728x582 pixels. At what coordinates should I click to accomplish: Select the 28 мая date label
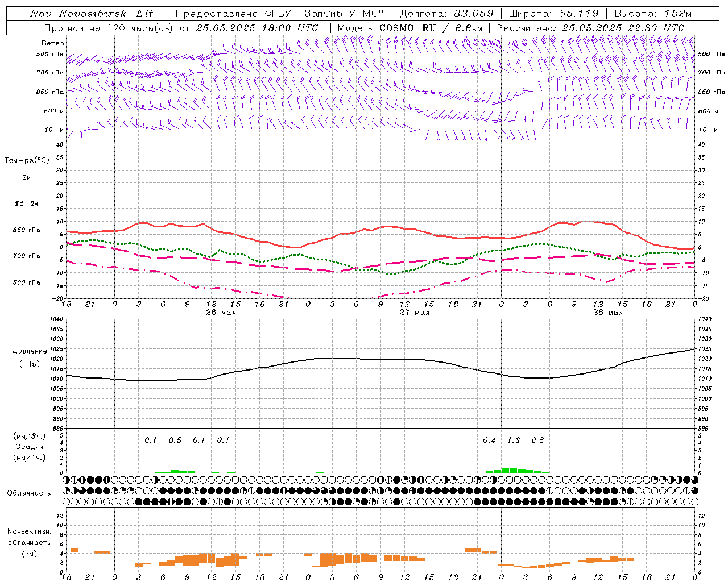coord(607,313)
